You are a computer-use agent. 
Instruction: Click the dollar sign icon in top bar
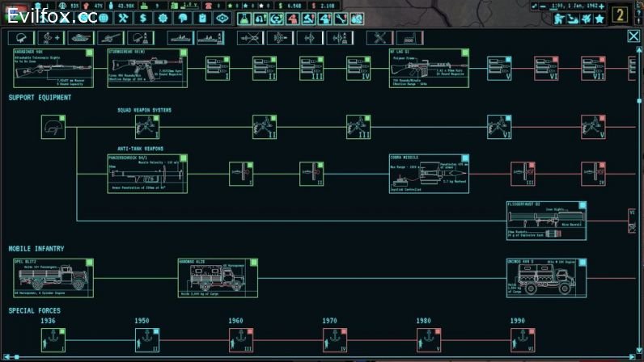pos(142,18)
